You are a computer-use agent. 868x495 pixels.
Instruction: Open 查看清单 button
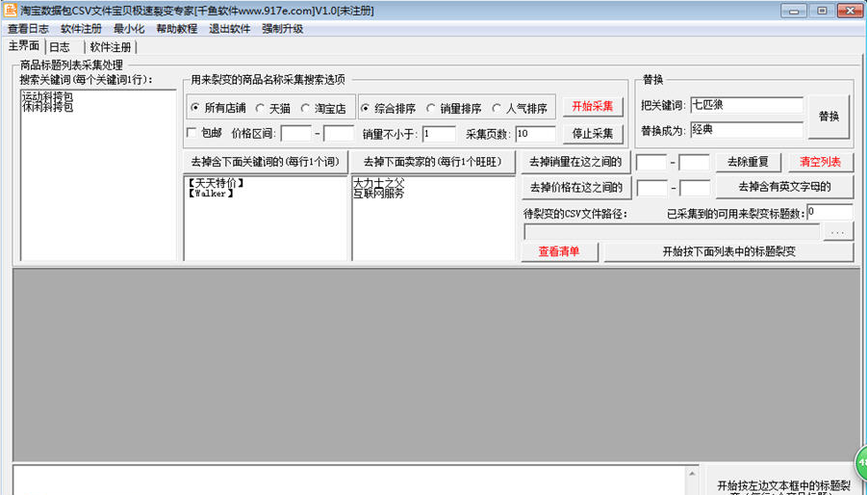(x=559, y=252)
